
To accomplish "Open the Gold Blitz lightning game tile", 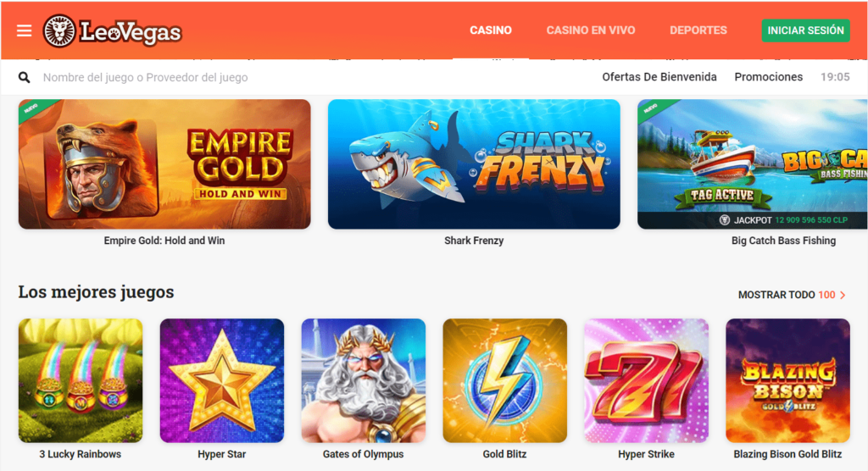I will click(505, 381).
